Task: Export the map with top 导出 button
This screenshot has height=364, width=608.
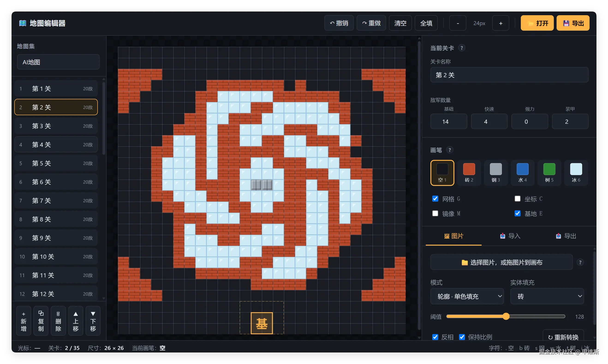Action: point(573,23)
